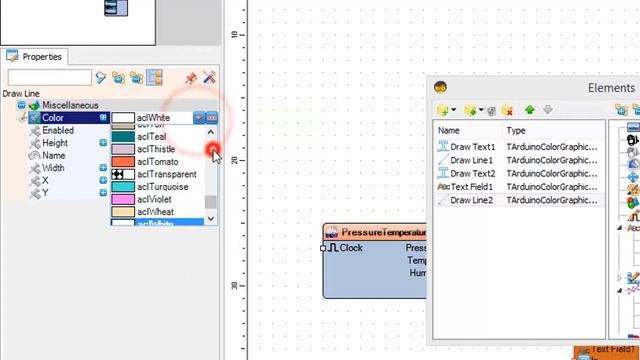Image resolution: width=640 pixels, height=360 pixels.
Task: Click the Type column header
Action: tap(516, 131)
